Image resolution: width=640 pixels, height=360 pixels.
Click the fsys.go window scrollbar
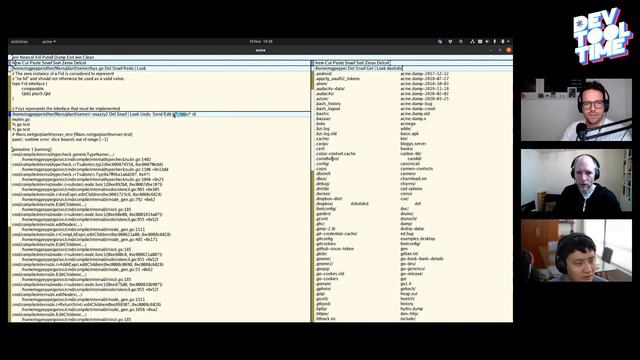pos(10,91)
